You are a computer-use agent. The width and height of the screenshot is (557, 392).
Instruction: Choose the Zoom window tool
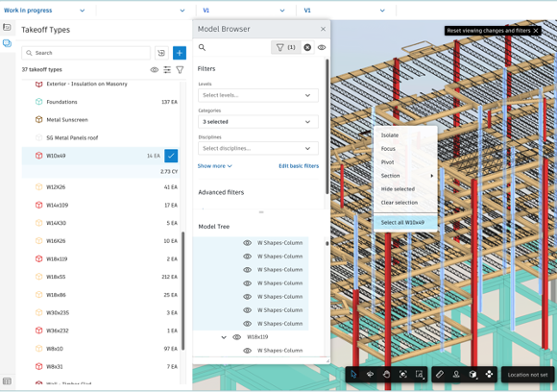click(x=420, y=375)
